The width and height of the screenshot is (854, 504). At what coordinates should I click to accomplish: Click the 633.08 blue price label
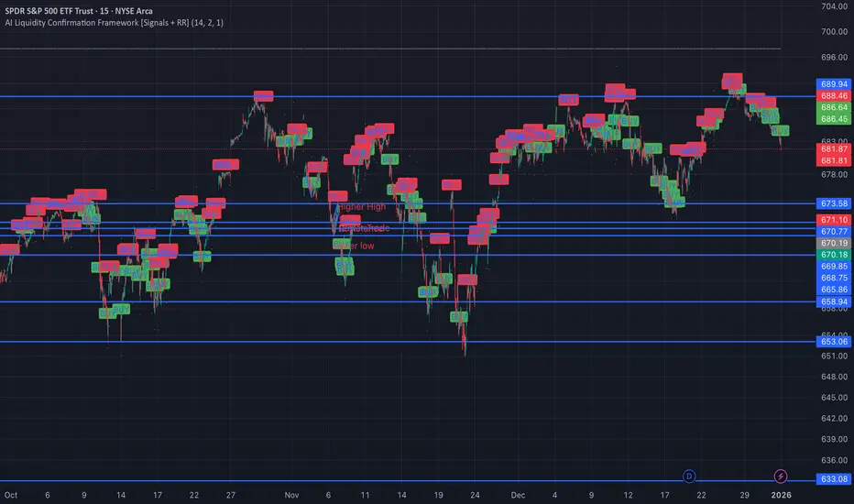[x=834, y=479]
